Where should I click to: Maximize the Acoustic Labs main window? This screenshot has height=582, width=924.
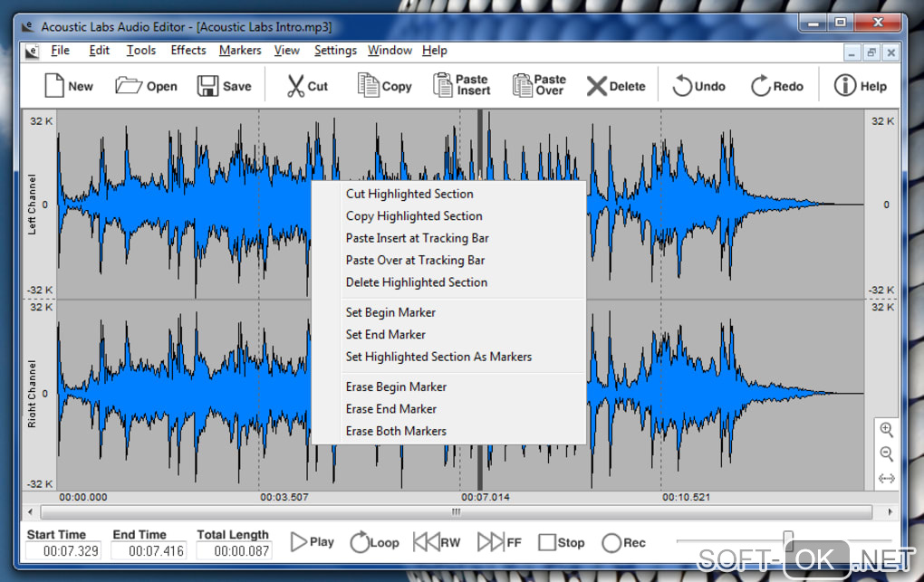tap(841, 23)
